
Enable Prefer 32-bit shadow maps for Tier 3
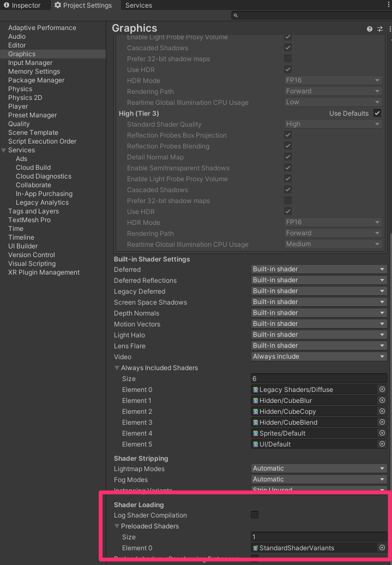[287, 200]
